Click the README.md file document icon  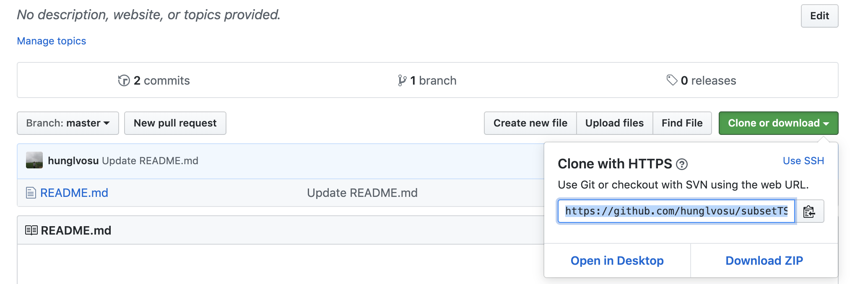(31, 193)
